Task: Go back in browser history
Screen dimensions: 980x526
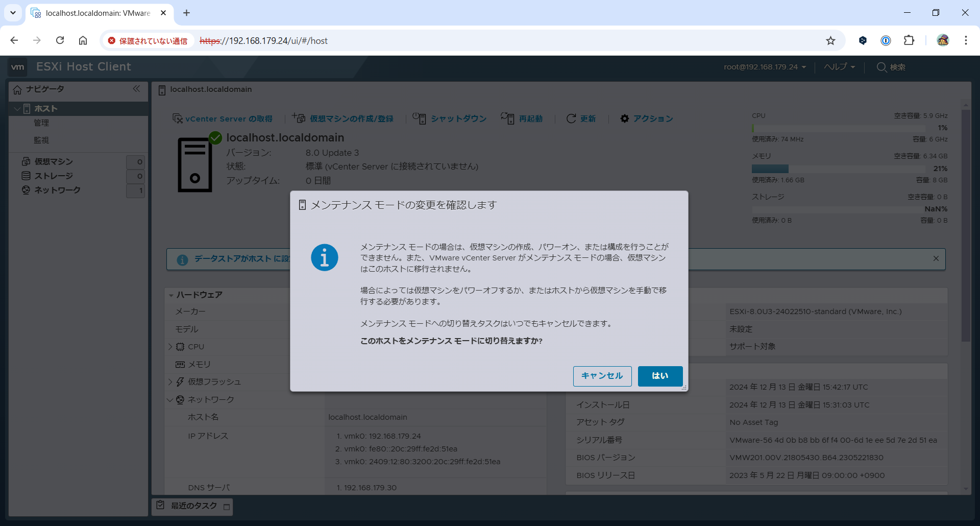Action: 14,40
